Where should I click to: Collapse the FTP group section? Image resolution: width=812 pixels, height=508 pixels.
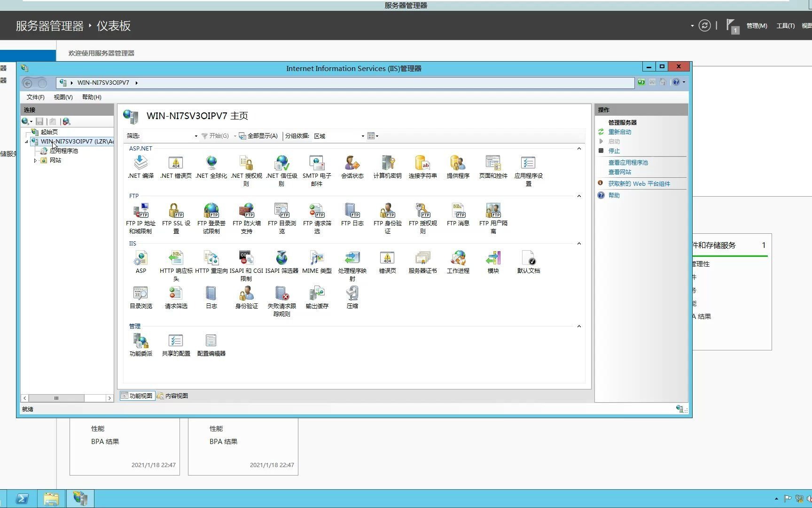click(x=579, y=196)
